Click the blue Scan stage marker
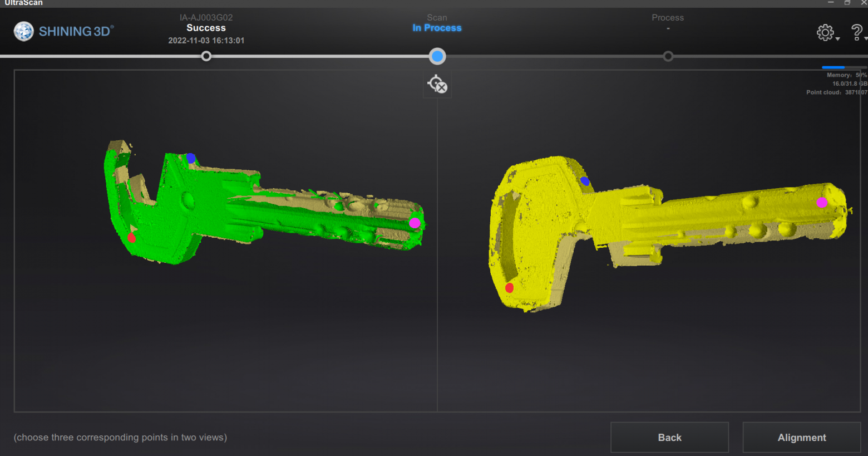 [437, 56]
